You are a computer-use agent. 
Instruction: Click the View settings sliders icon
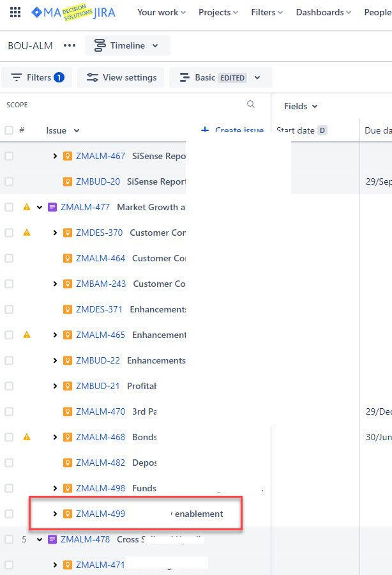coord(92,77)
